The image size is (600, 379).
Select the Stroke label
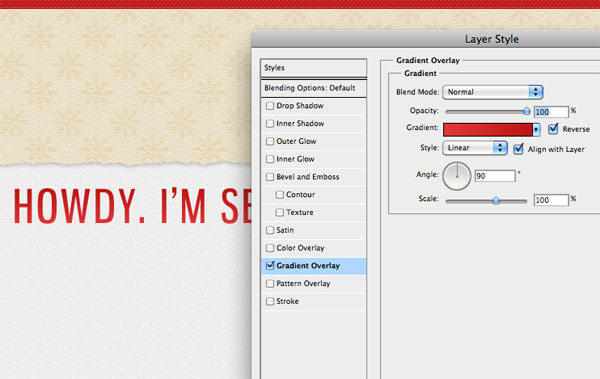[x=287, y=301]
